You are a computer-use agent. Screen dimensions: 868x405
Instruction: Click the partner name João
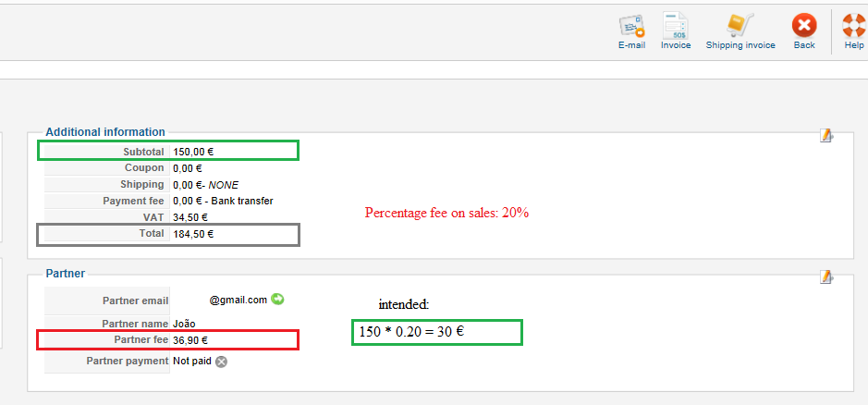[x=184, y=324]
